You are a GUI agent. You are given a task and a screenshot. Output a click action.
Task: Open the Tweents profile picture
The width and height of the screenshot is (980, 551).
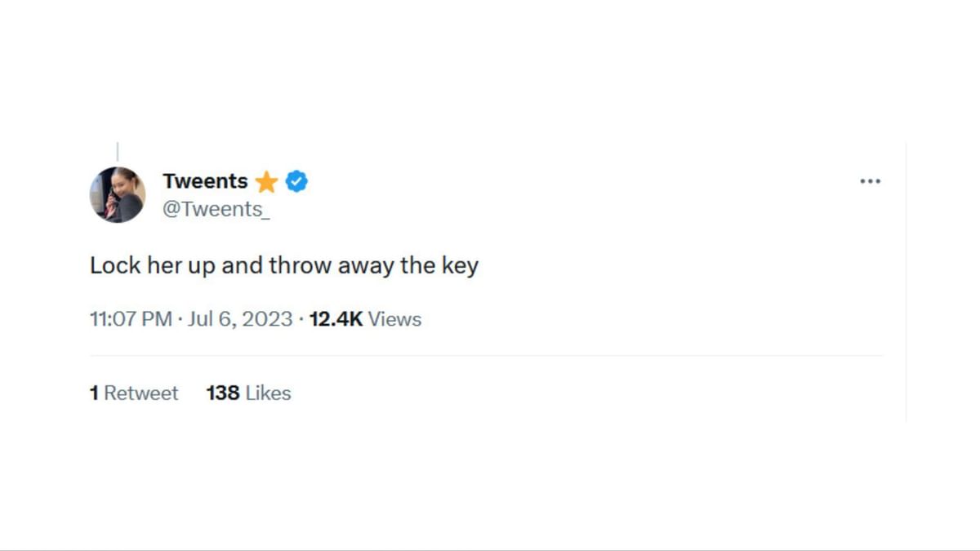tap(118, 194)
